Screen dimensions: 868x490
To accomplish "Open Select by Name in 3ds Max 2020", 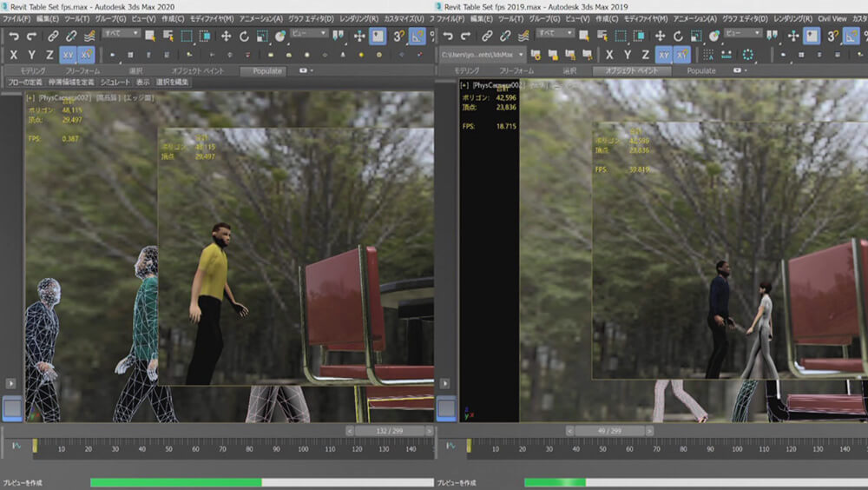I will (x=168, y=36).
